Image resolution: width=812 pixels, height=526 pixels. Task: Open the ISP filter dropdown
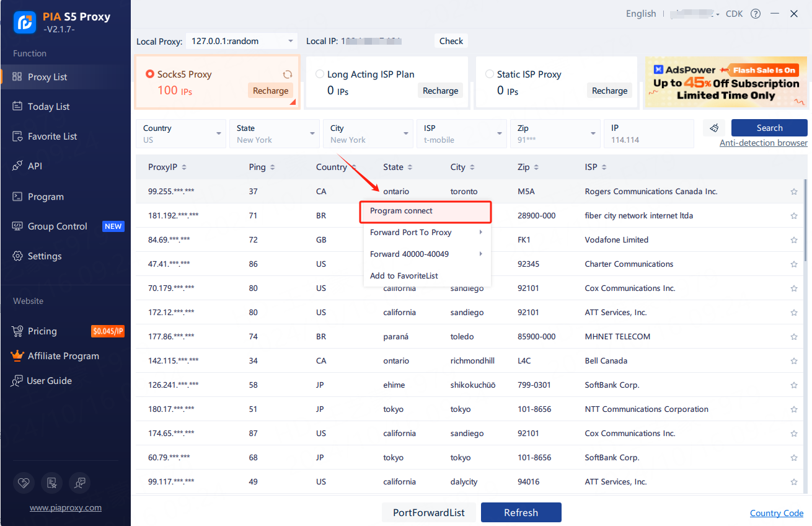[462, 133]
